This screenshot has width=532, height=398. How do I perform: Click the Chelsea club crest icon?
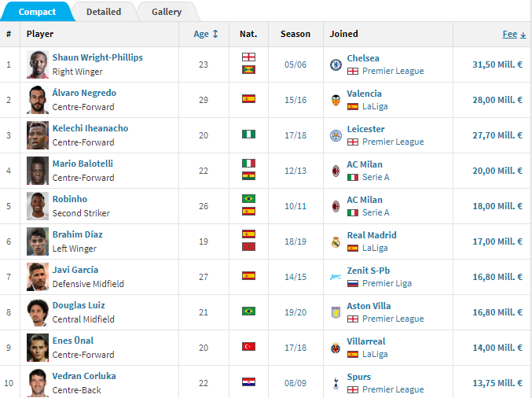click(336, 64)
